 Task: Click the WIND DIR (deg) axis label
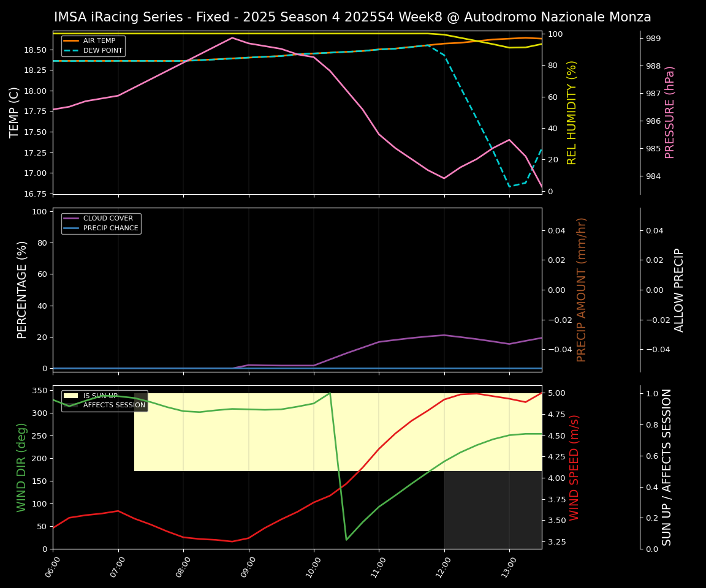pos(23,467)
